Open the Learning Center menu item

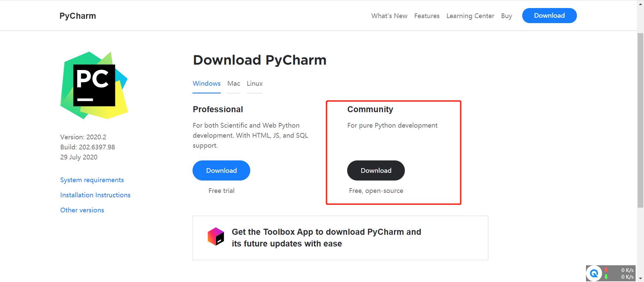coord(470,16)
